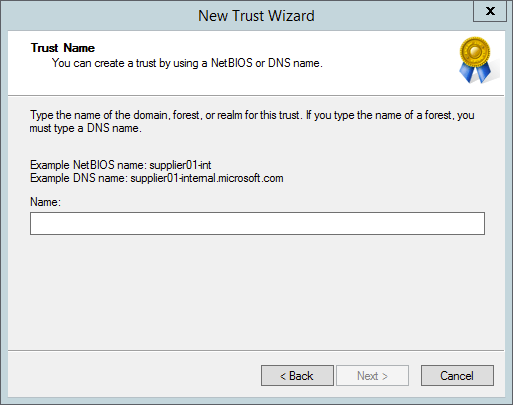513x405 pixels.
Task: Click the Example DNS name label
Action: click(79, 178)
